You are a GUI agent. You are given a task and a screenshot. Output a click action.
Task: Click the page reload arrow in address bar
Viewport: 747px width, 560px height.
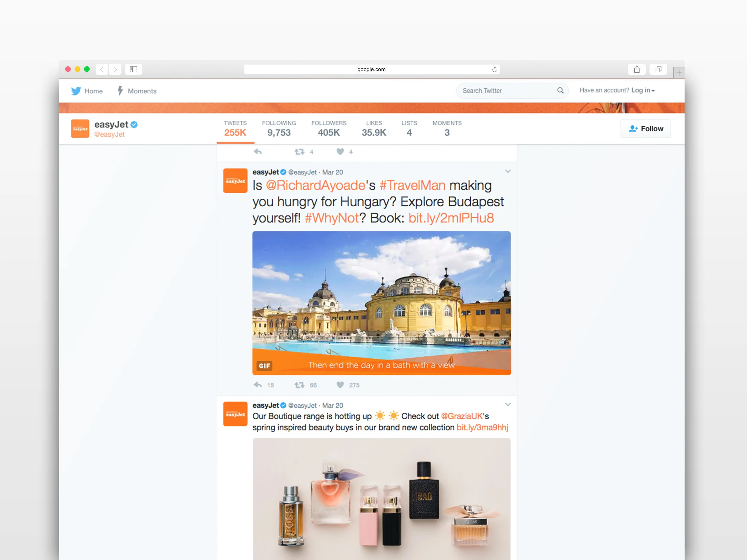(x=495, y=69)
